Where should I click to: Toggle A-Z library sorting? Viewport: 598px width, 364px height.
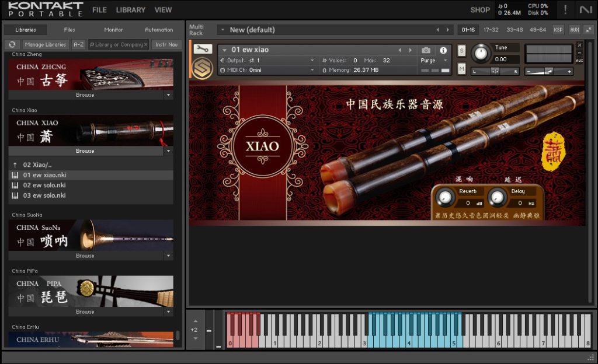point(79,44)
